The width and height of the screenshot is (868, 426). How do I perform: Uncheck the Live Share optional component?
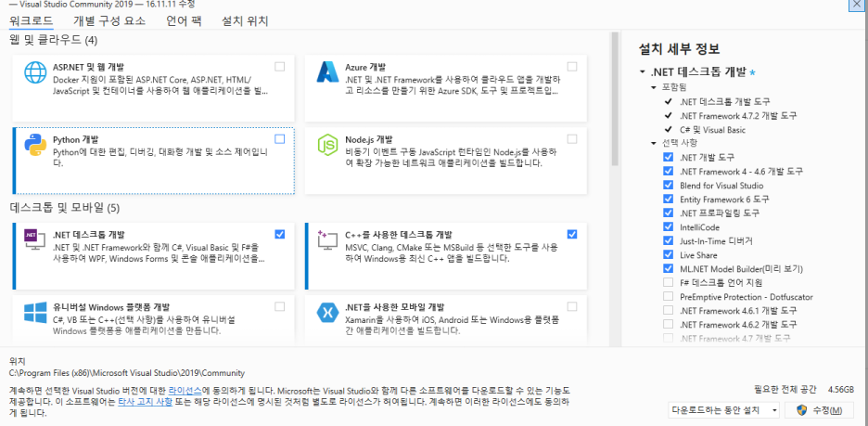(669, 255)
